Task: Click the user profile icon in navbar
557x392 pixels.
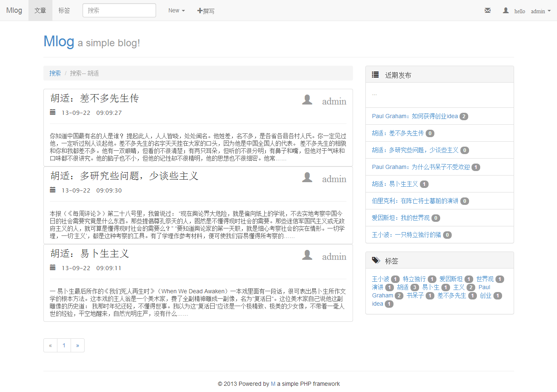Action: pyautogui.click(x=506, y=10)
